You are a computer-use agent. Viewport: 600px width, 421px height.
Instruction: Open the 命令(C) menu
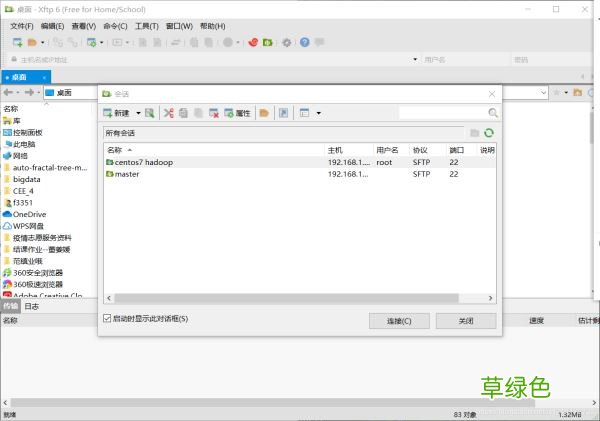point(115,26)
